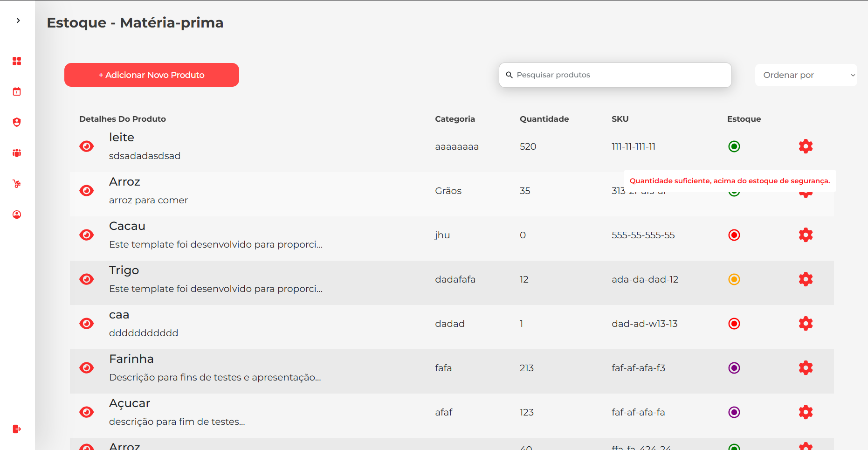Click purple stock status indicator for Farinha
Screen dimensions: 868x450
pos(734,368)
